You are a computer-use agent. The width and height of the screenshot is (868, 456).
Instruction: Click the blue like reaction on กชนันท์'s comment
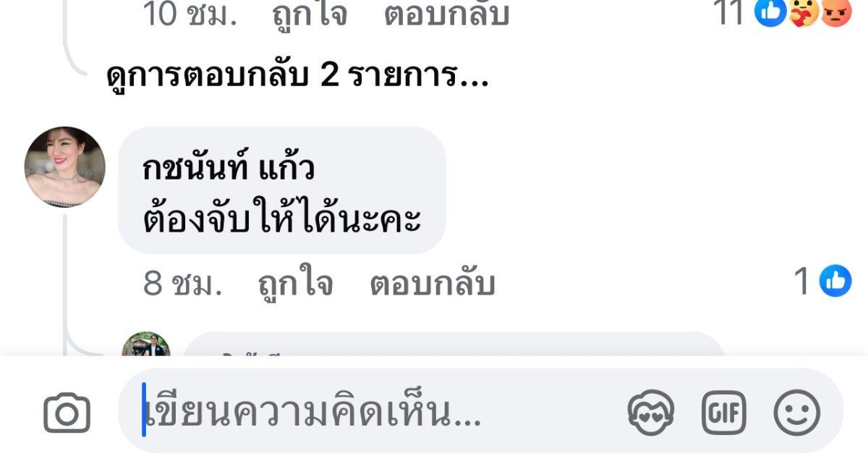pyautogui.click(x=835, y=281)
